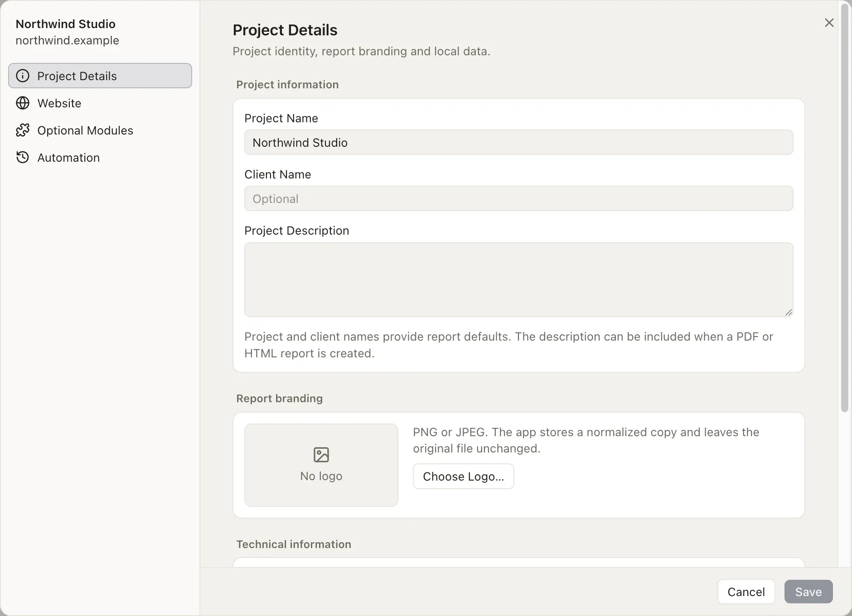
Task: Click the Project Details page title
Action: point(285,30)
